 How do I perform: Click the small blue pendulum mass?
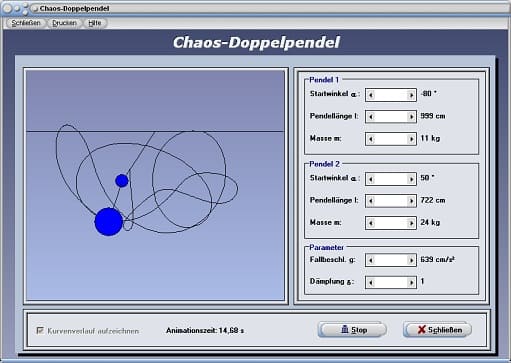(122, 181)
